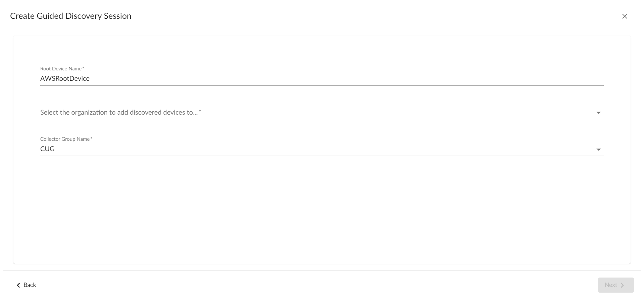Expand the organization dropdown arrow
The image size is (644, 300).
(598, 113)
